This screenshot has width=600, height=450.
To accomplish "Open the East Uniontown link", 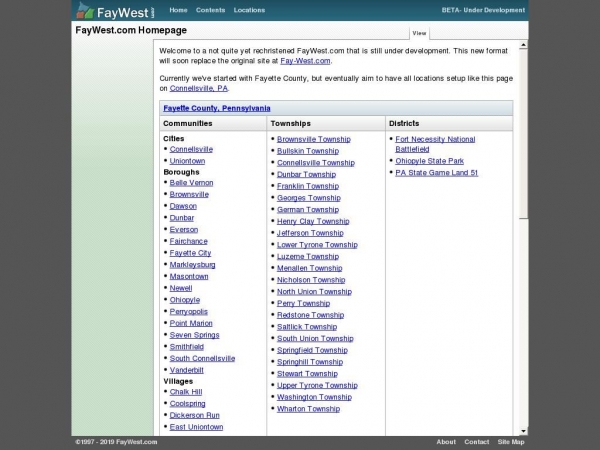I will click(x=196, y=427).
